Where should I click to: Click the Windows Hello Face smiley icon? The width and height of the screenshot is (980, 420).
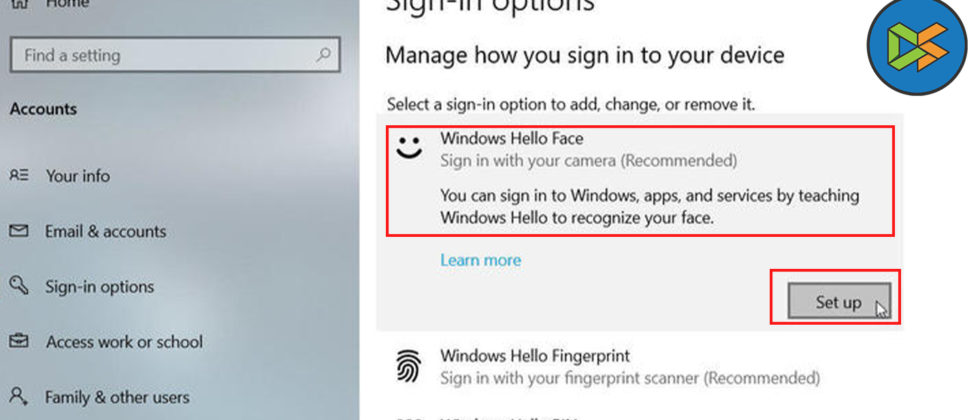(x=407, y=149)
